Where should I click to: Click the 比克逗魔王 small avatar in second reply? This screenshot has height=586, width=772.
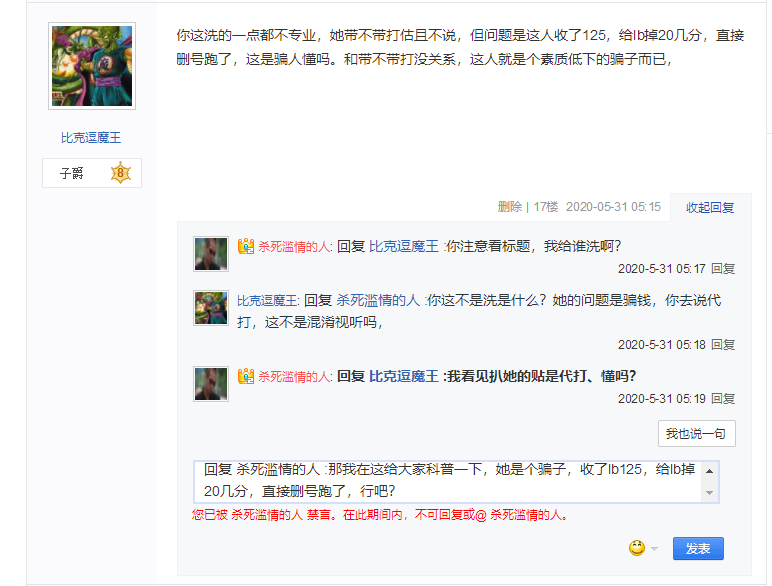tap(211, 308)
